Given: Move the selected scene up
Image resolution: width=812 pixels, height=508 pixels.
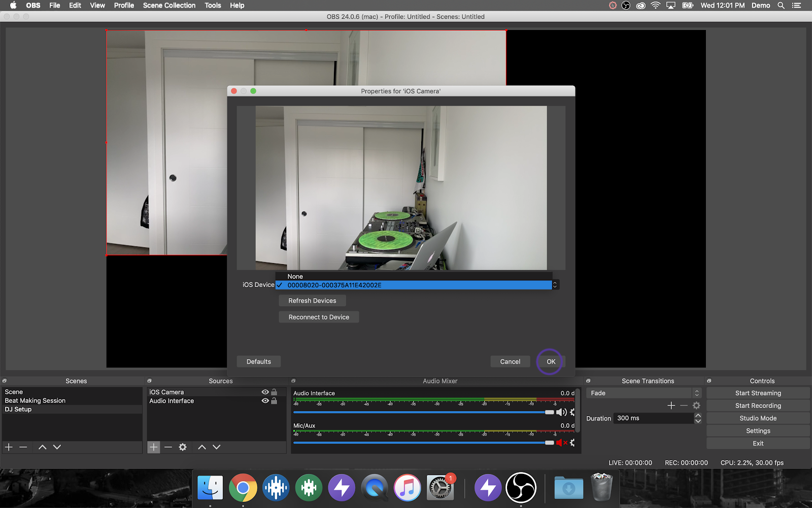Looking at the screenshot, I should (x=43, y=447).
